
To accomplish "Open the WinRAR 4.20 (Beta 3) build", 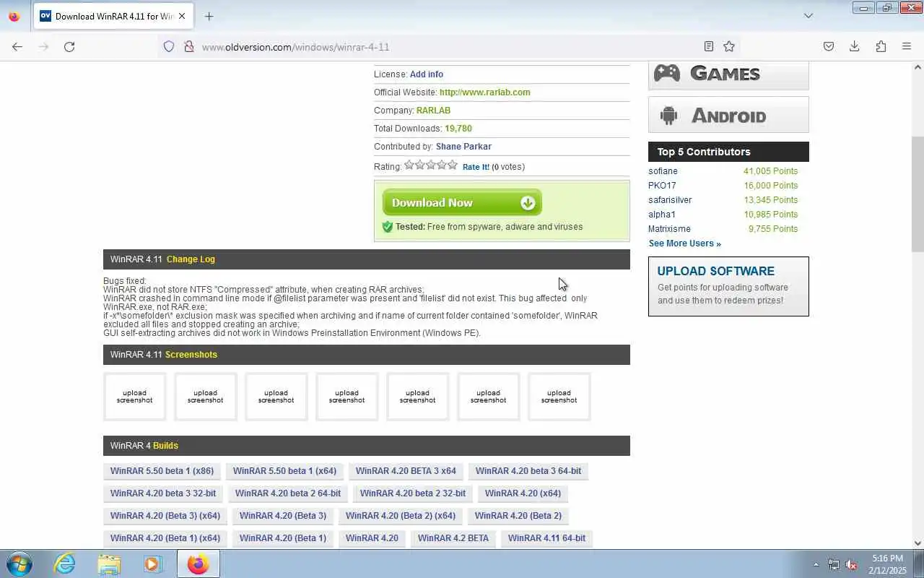I will point(283,516).
